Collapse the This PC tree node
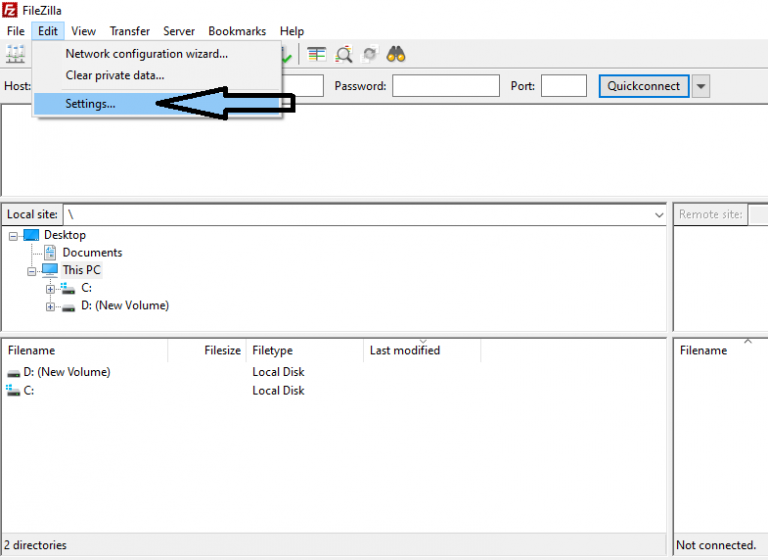 32,271
